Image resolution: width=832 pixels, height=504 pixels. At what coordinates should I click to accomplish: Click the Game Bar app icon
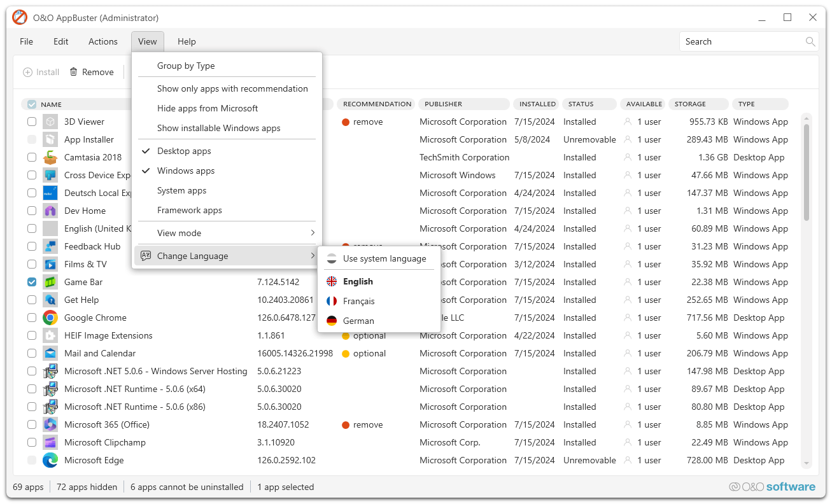point(50,282)
